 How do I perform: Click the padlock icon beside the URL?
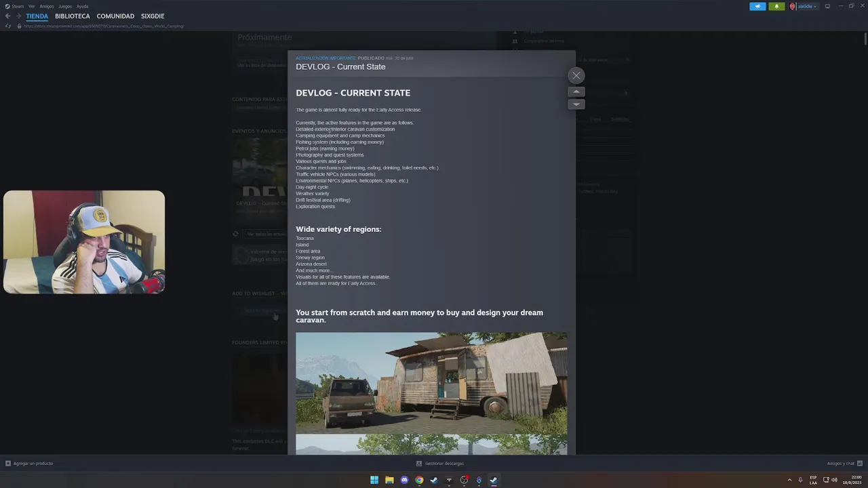tap(19, 26)
